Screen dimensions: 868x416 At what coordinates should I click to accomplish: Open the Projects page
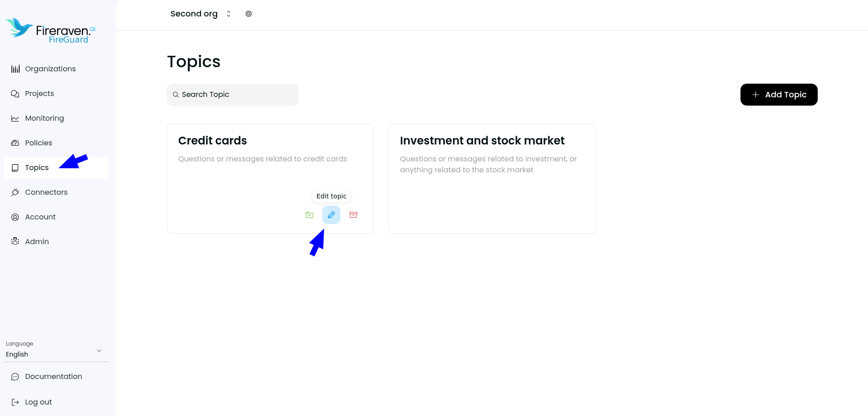39,94
